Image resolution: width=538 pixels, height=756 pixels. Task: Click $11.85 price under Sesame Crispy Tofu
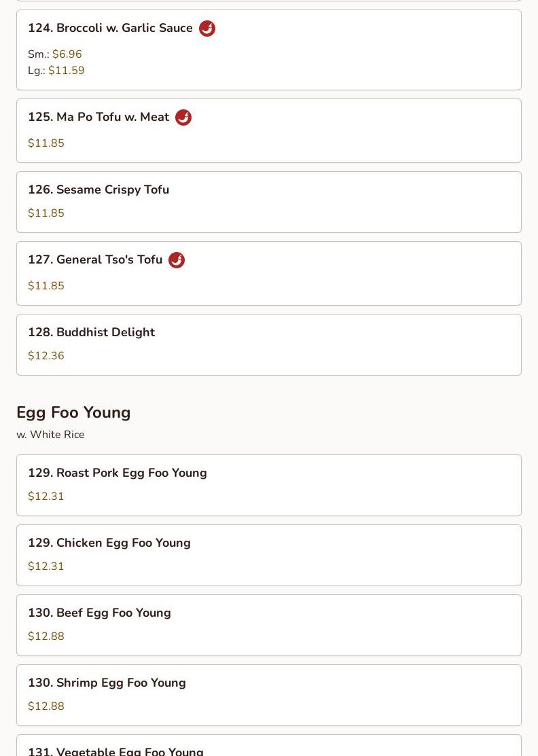tap(46, 213)
